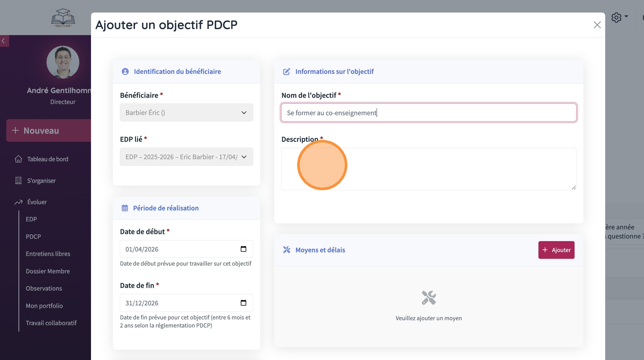Open Date de début calendar picker

click(x=243, y=249)
